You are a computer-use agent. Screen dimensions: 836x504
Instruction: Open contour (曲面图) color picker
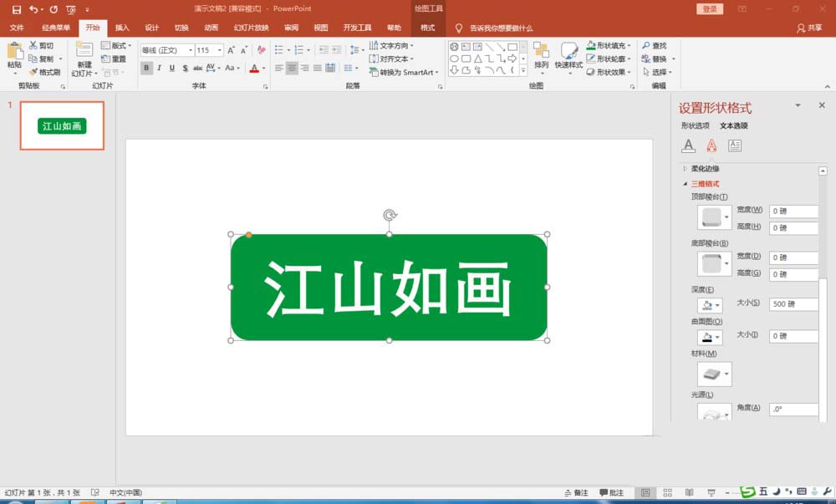[x=710, y=337]
